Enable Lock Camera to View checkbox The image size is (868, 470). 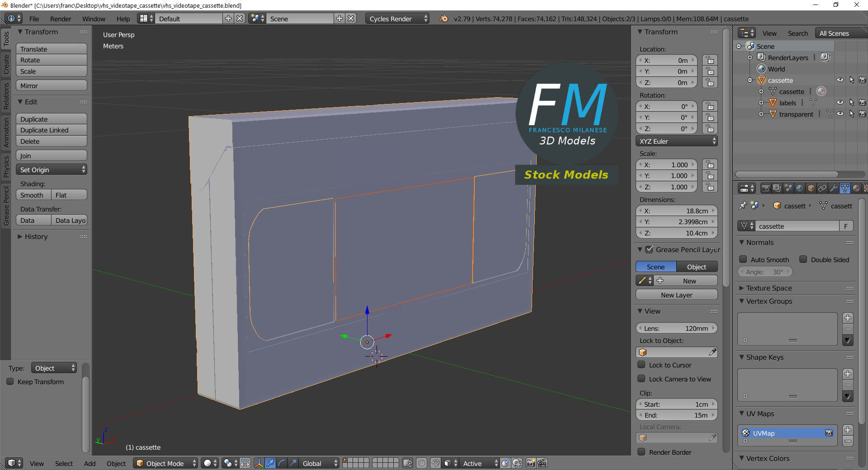(x=641, y=379)
